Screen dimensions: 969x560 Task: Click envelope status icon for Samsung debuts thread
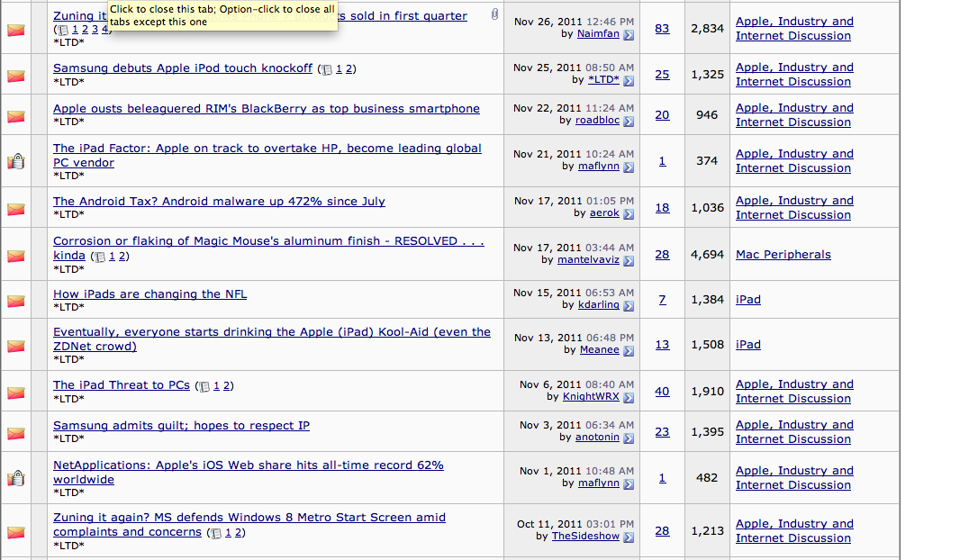16,76
